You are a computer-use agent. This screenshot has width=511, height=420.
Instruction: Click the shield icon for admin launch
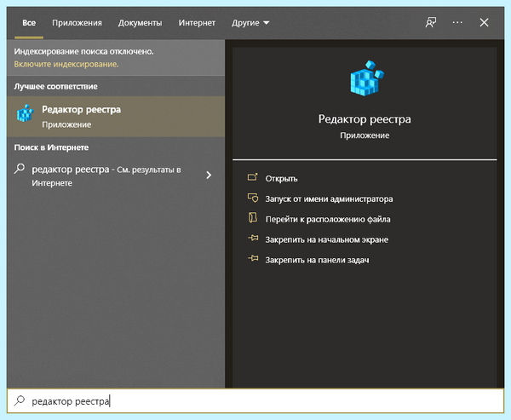coord(253,198)
